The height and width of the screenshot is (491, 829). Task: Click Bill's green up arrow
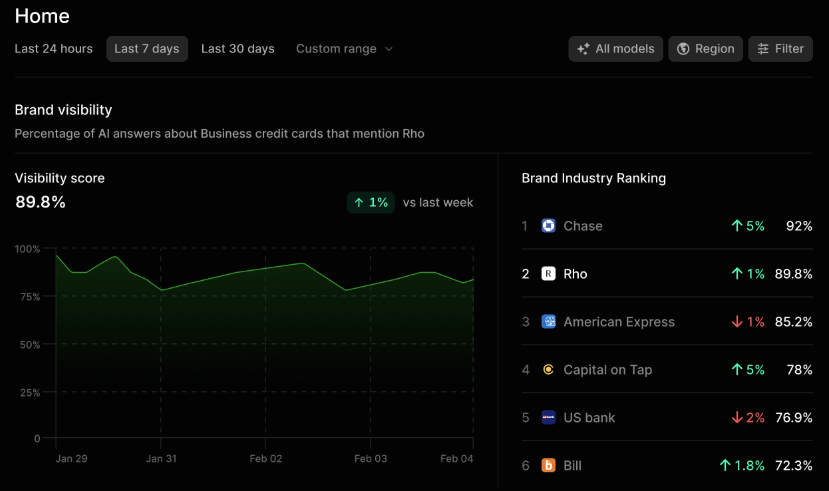pos(725,465)
